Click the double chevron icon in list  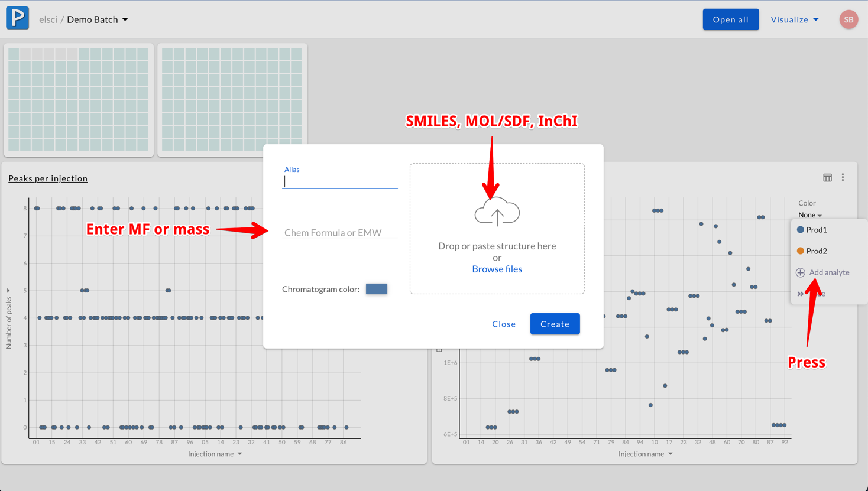point(801,294)
